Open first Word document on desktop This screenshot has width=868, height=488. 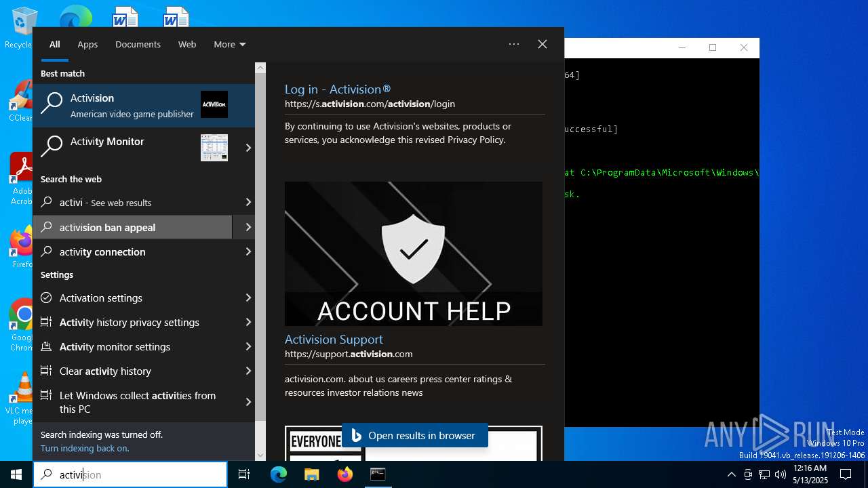pos(125,18)
